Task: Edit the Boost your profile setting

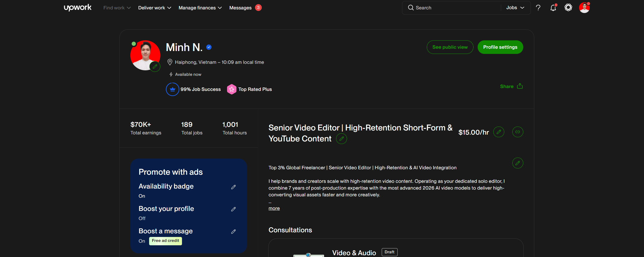Action: 234,209
